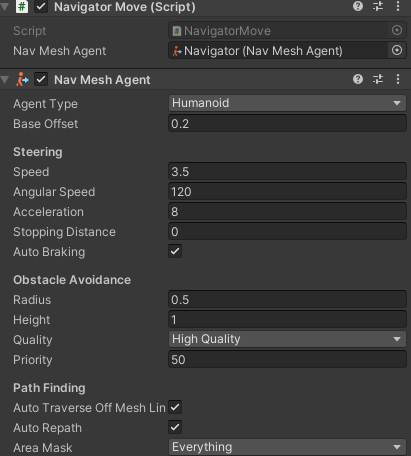
Task: Click the C# script icon in header
Action: coord(22,6)
